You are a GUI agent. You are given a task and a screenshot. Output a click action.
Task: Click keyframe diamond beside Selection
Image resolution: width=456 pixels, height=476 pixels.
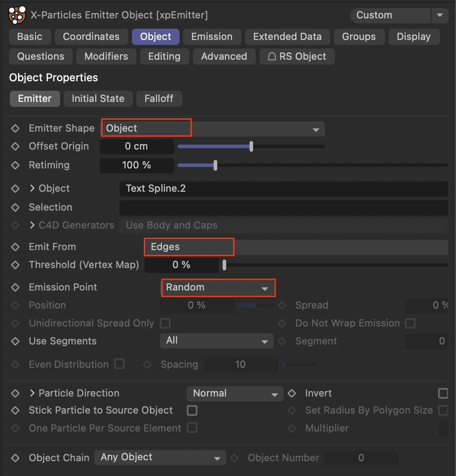(15, 207)
